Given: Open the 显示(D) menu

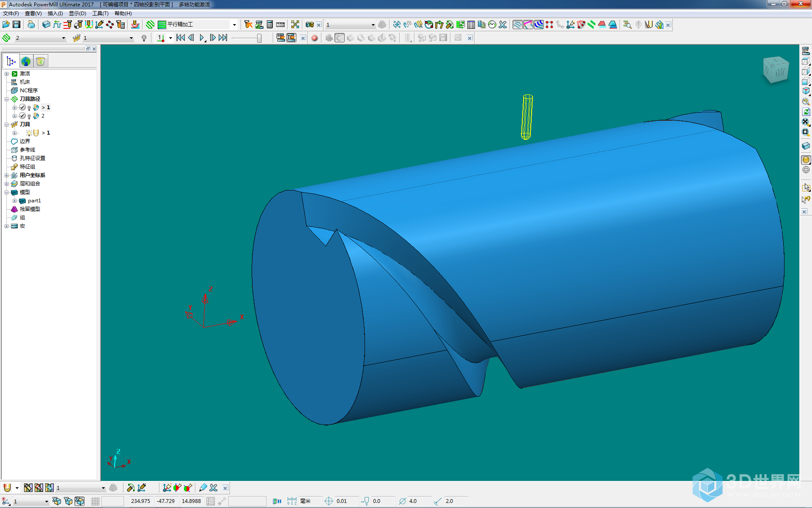Looking at the screenshot, I should [78, 14].
